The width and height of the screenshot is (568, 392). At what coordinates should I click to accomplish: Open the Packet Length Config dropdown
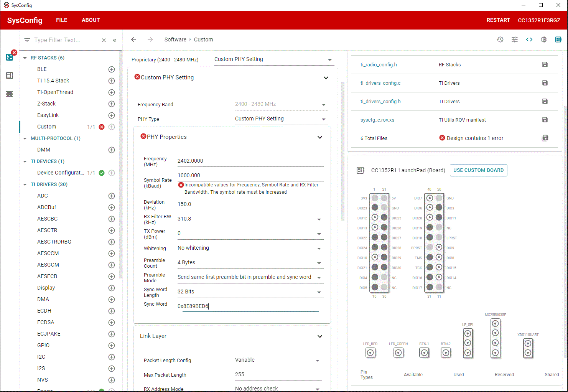(x=278, y=360)
